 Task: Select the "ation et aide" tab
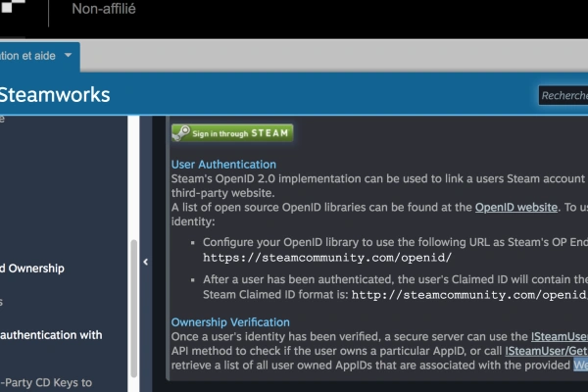point(29,56)
